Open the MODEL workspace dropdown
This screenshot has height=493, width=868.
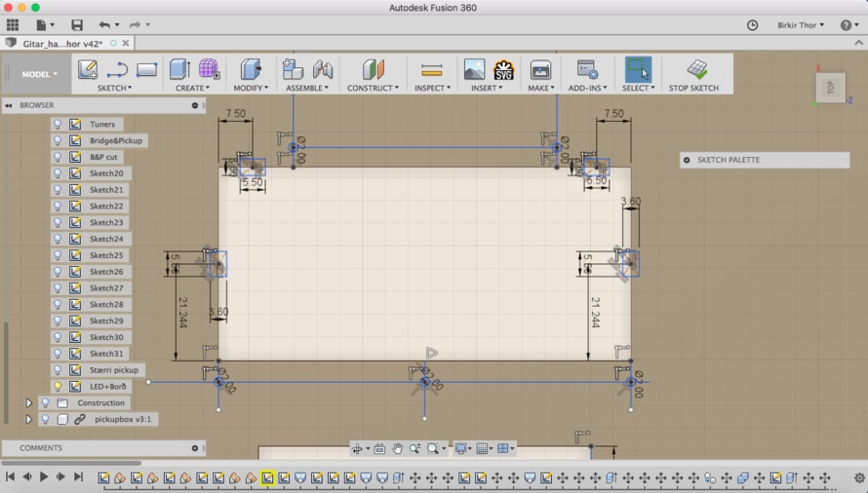[x=39, y=74]
